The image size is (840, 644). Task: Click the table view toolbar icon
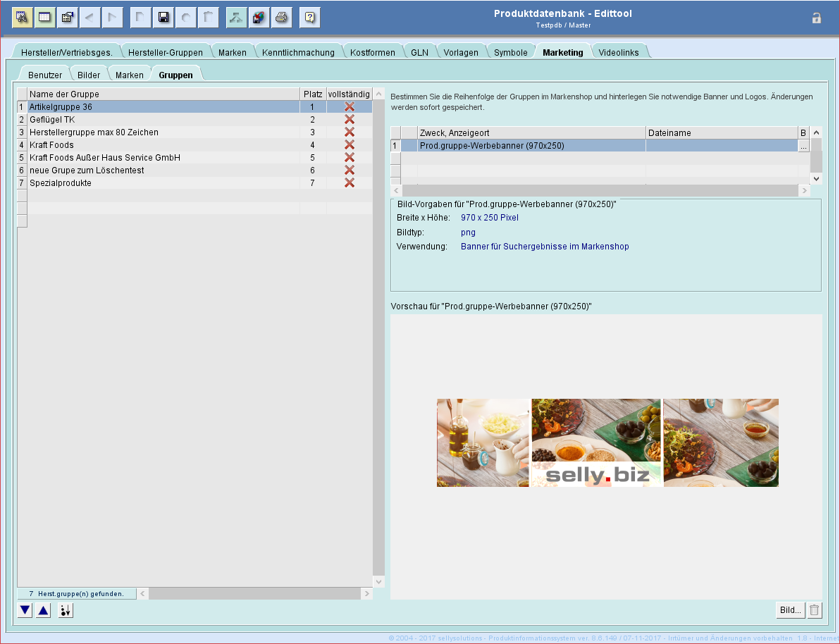(45, 18)
